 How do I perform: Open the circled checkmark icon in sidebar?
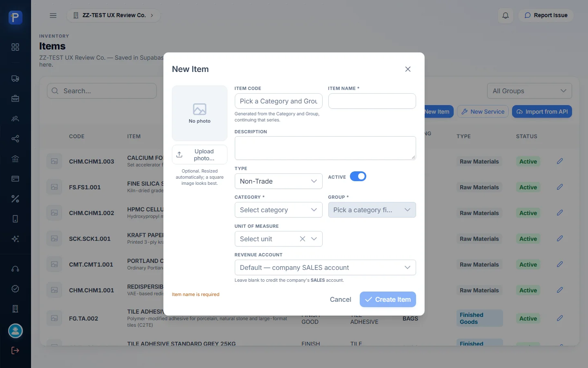point(15,289)
